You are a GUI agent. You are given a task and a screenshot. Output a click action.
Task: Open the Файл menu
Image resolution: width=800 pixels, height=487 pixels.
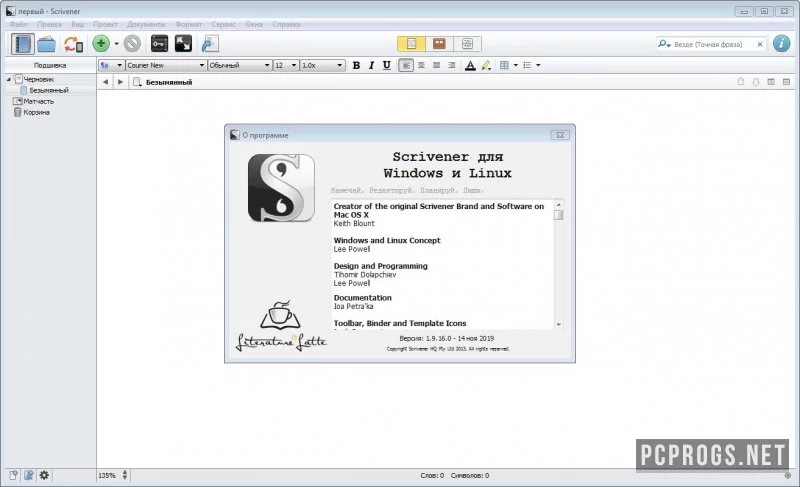[x=18, y=24]
